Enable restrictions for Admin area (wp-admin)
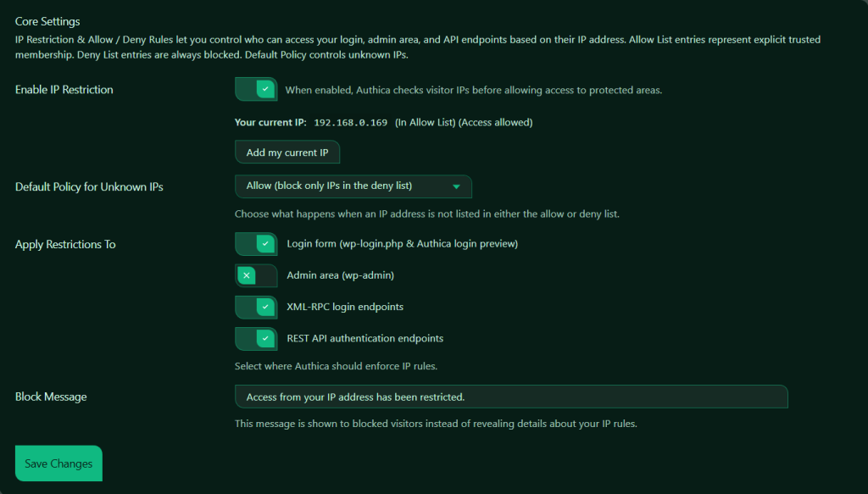Viewport: 868px width, 494px height. [256, 275]
